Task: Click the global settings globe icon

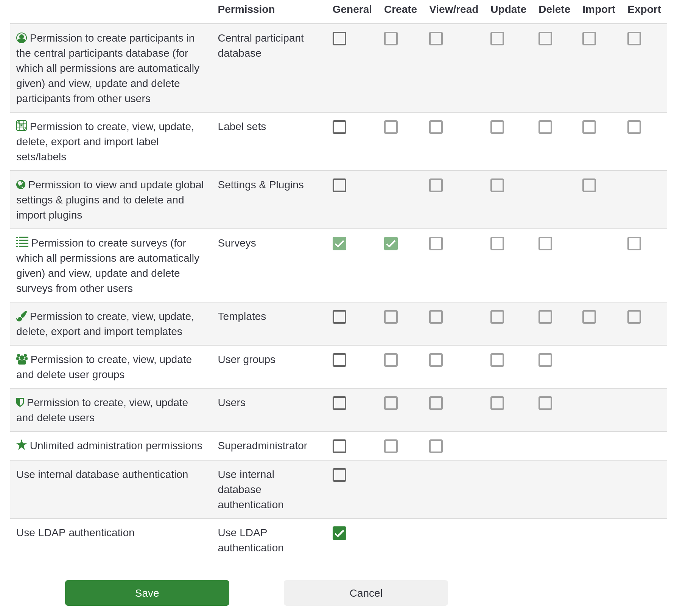Action: pyautogui.click(x=21, y=185)
